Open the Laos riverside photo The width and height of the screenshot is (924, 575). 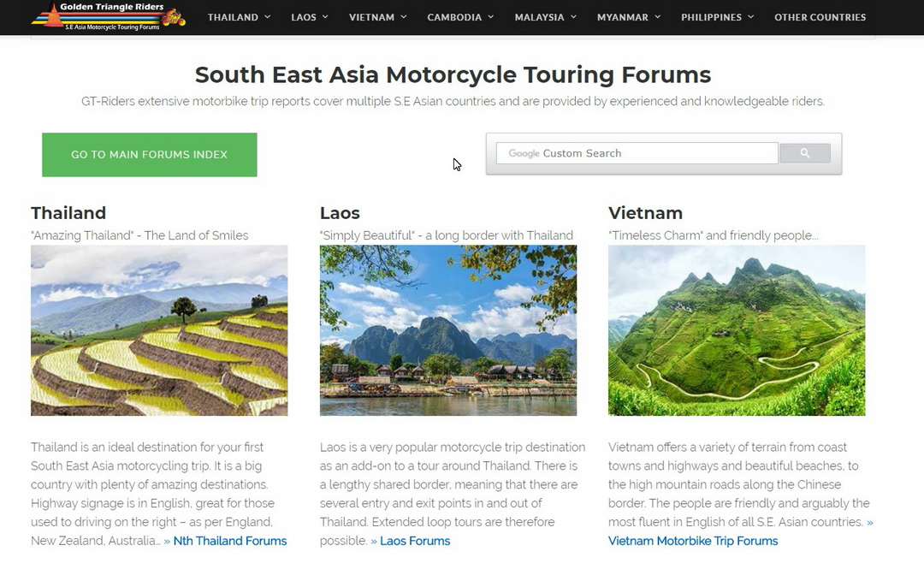pyautogui.click(x=447, y=330)
